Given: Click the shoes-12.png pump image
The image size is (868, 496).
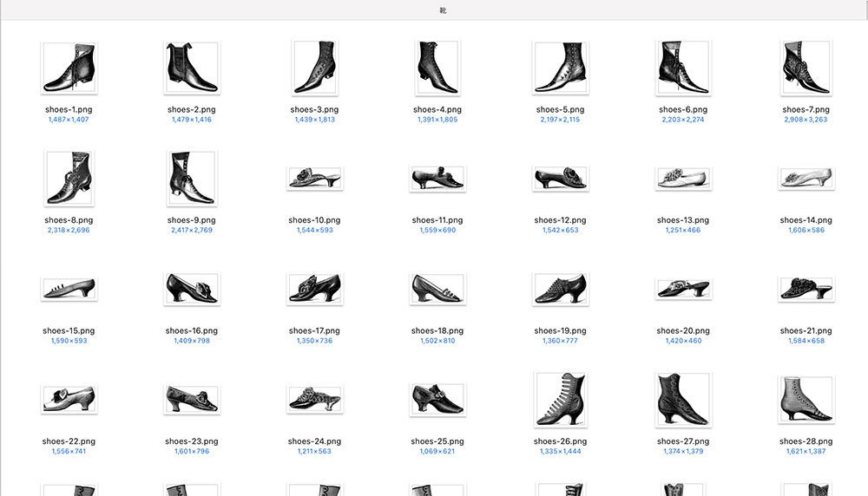Looking at the screenshot, I should pos(560,178).
